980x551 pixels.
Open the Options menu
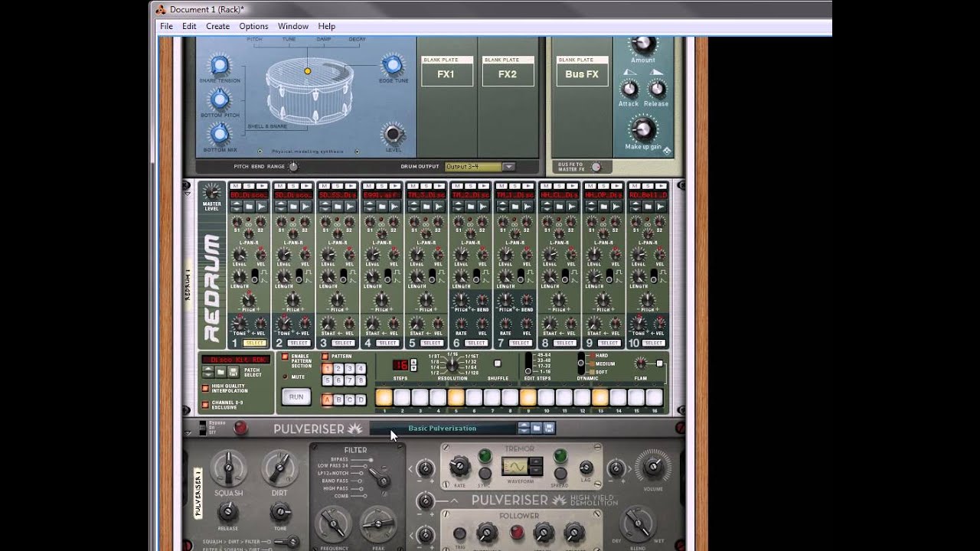253,26
